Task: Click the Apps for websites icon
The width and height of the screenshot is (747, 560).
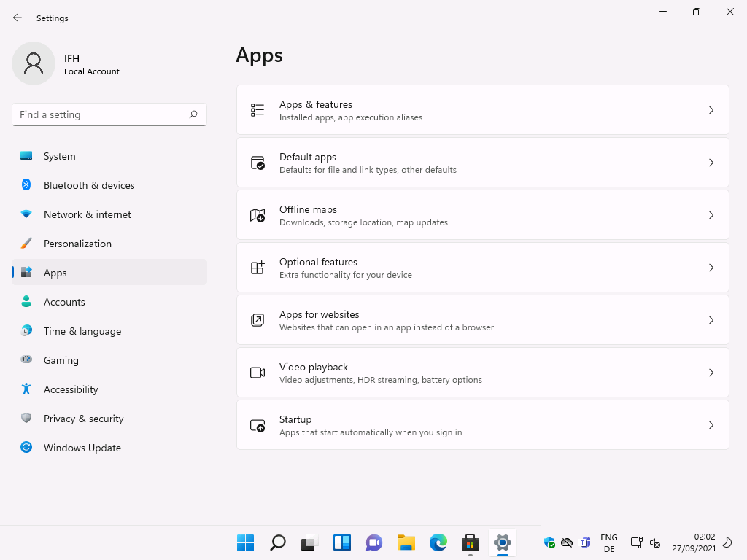Action: click(x=258, y=320)
